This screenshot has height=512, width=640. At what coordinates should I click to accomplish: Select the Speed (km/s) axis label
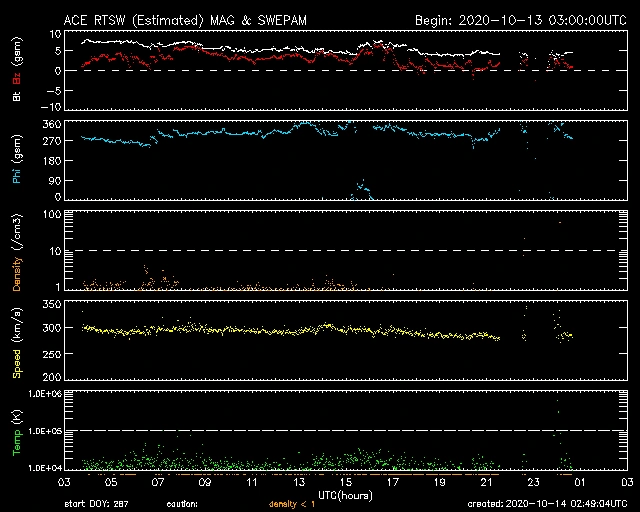click(16, 337)
